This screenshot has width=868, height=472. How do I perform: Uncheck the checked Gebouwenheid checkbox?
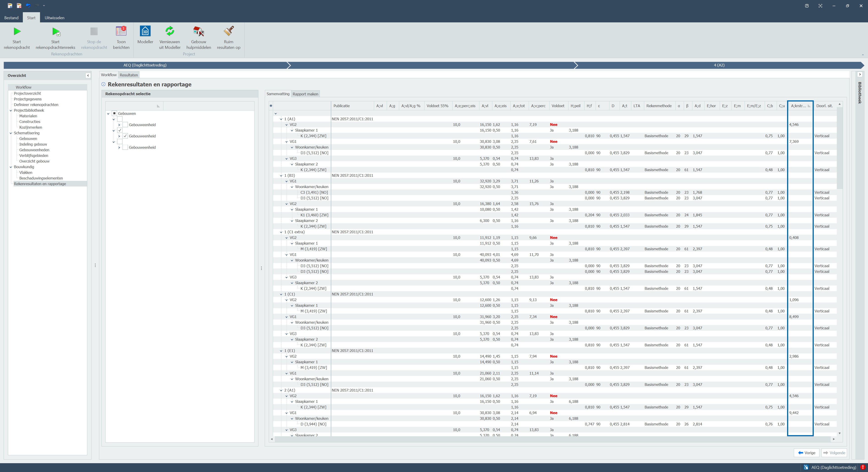125,136
